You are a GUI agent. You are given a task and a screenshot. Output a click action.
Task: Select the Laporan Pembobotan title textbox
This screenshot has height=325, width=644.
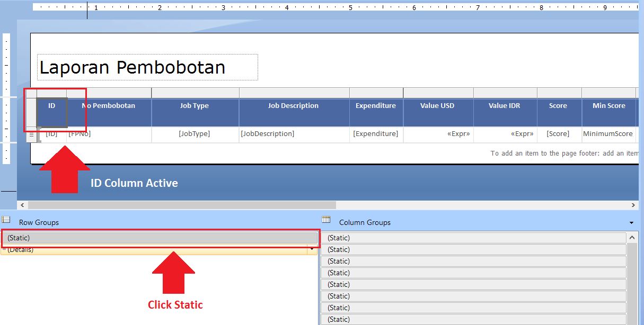click(147, 67)
